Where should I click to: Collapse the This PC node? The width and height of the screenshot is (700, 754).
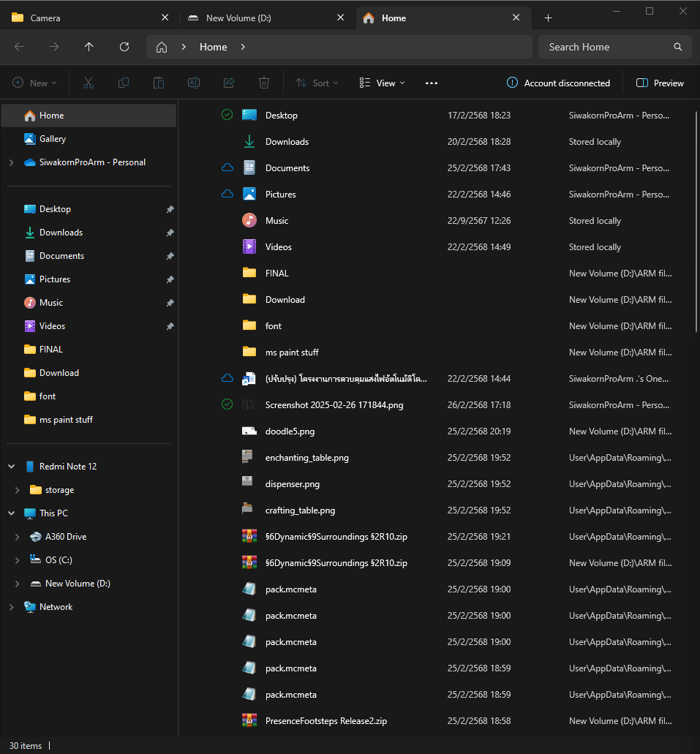(x=12, y=513)
